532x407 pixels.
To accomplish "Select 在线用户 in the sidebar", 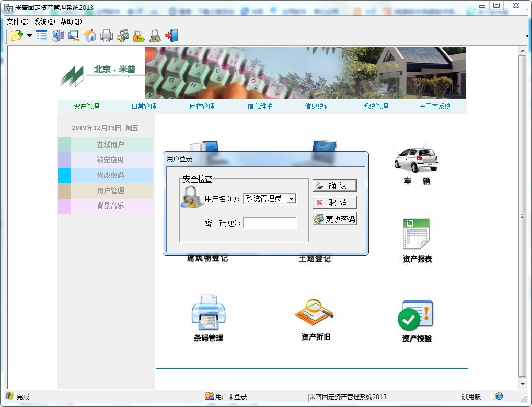I will pyautogui.click(x=106, y=145).
